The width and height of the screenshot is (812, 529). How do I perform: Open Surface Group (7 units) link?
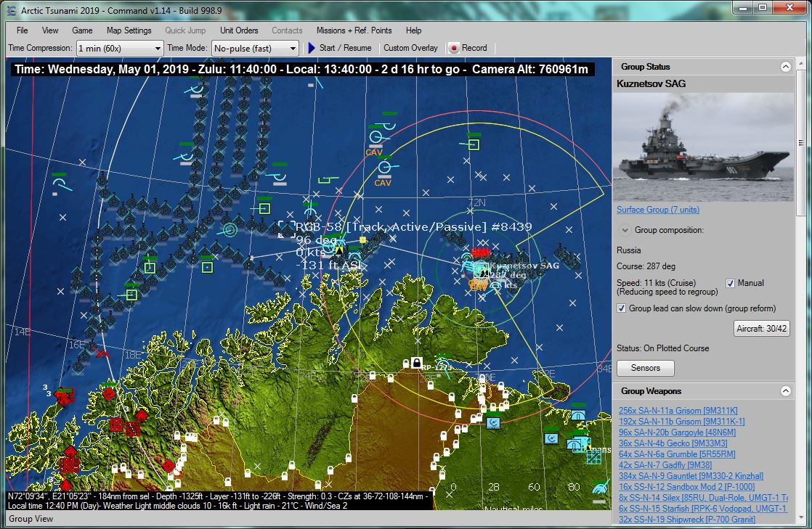click(658, 210)
